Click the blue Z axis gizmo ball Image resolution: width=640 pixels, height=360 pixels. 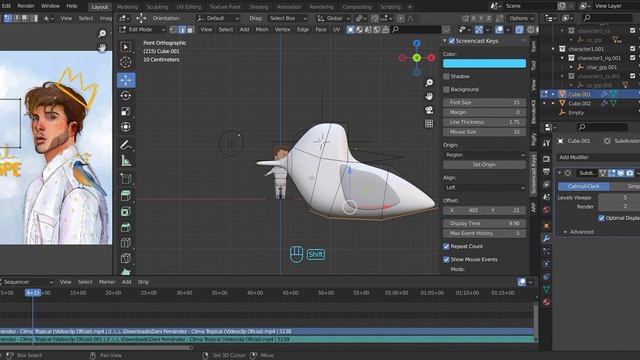(416, 43)
